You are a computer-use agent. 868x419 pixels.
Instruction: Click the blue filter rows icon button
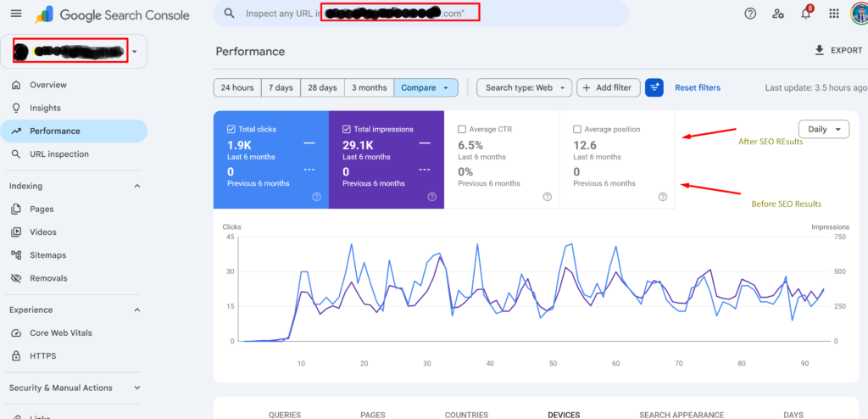click(654, 87)
